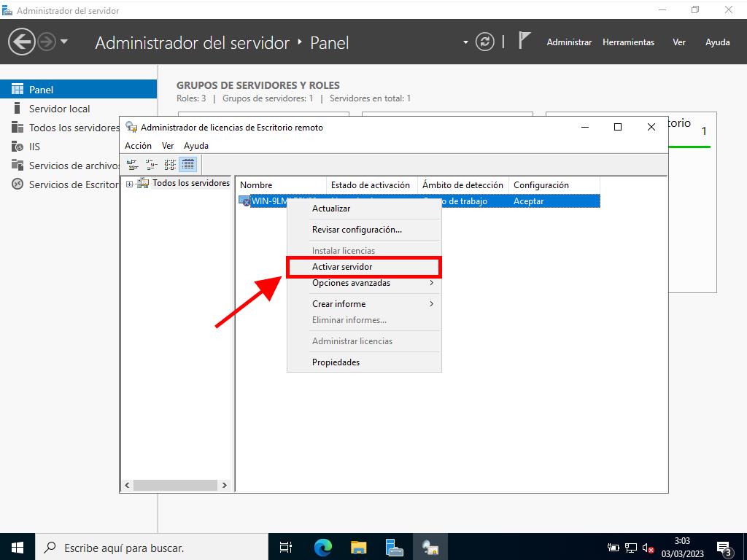Open the notifications flag icon
This screenshot has height=560, width=747.
pos(524,41)
